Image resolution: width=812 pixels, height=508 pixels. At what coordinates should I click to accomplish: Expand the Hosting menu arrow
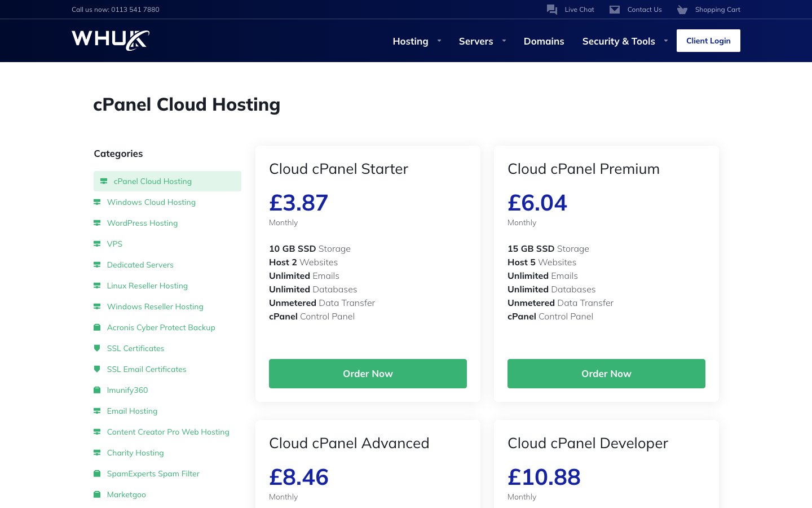439,41
